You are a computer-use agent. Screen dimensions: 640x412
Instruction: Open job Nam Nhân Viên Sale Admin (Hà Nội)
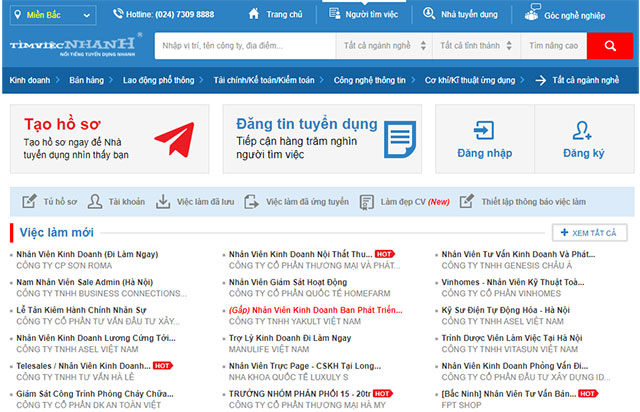(x=84, y=282)
